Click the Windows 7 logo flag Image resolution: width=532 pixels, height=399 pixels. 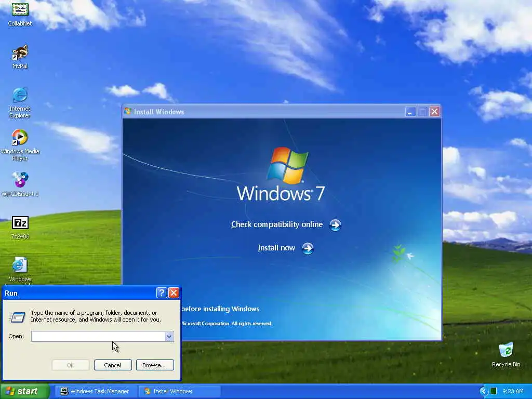tap(288, 165)
